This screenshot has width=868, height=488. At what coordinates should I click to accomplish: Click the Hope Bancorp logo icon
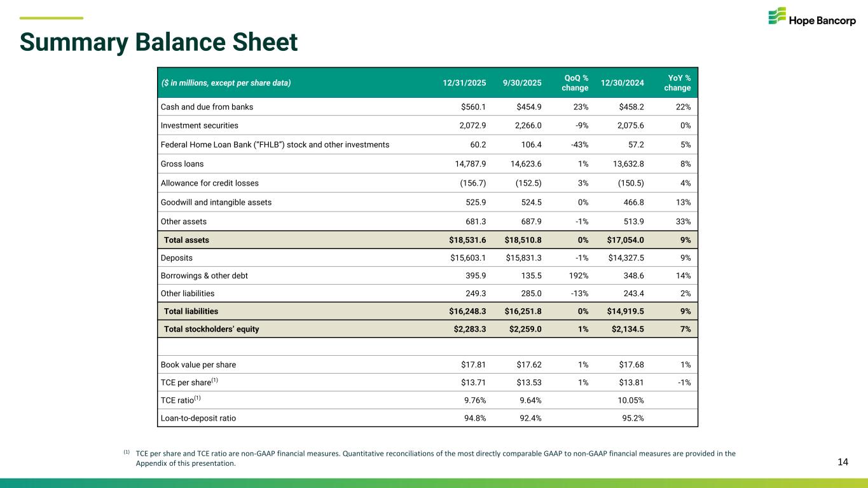point(776,17)
